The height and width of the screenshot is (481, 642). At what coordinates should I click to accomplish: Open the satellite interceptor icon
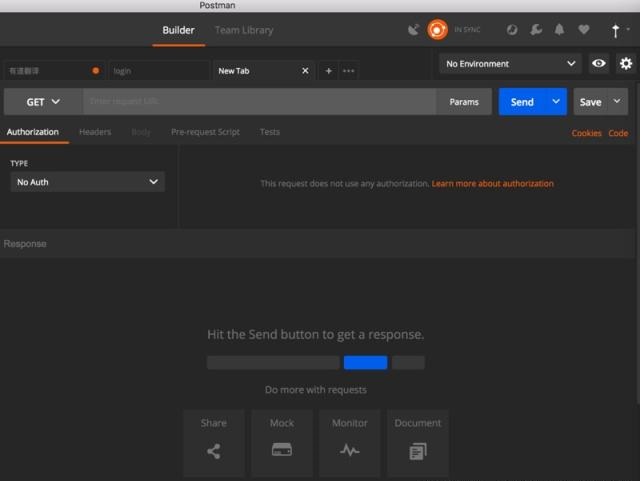pos(413,30)
